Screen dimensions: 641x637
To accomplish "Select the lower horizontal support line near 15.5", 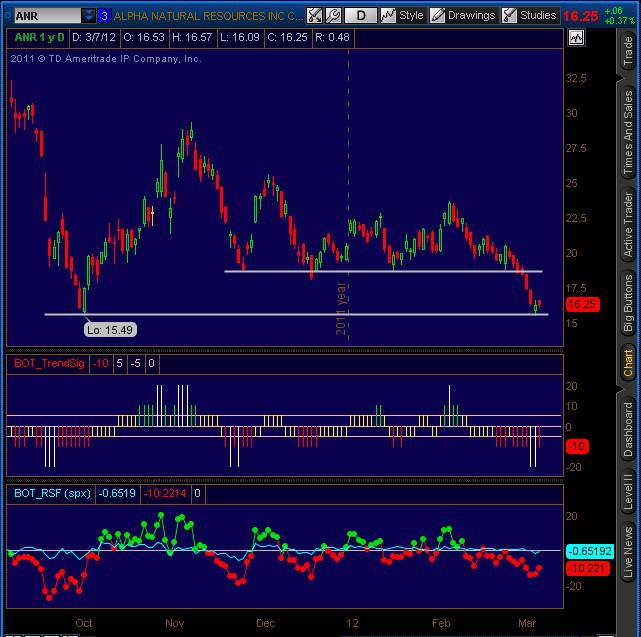I will coord(296,314).
